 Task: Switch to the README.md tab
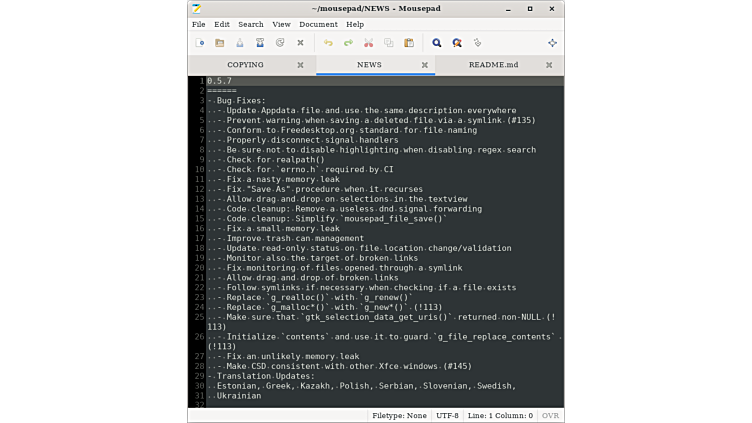point(493,65)
